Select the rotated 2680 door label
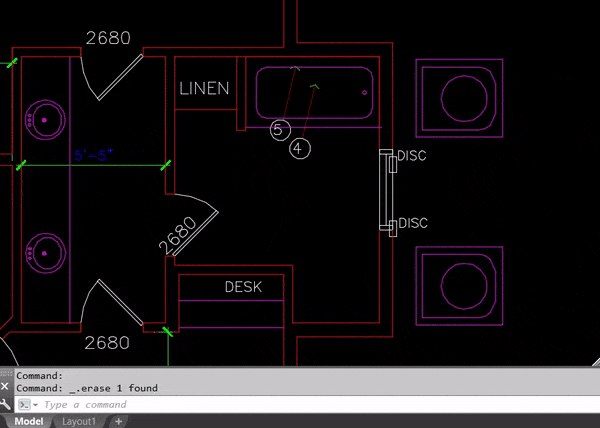This screenshot has height=428, width=600. pos(178,236)
